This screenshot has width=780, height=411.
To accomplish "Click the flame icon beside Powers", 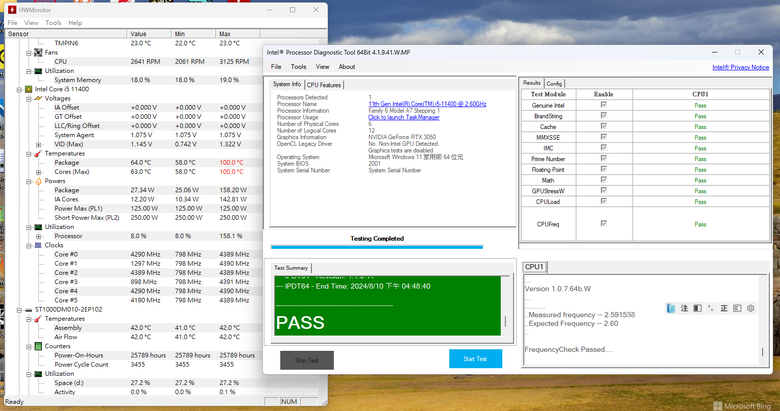I will [38, 181].
